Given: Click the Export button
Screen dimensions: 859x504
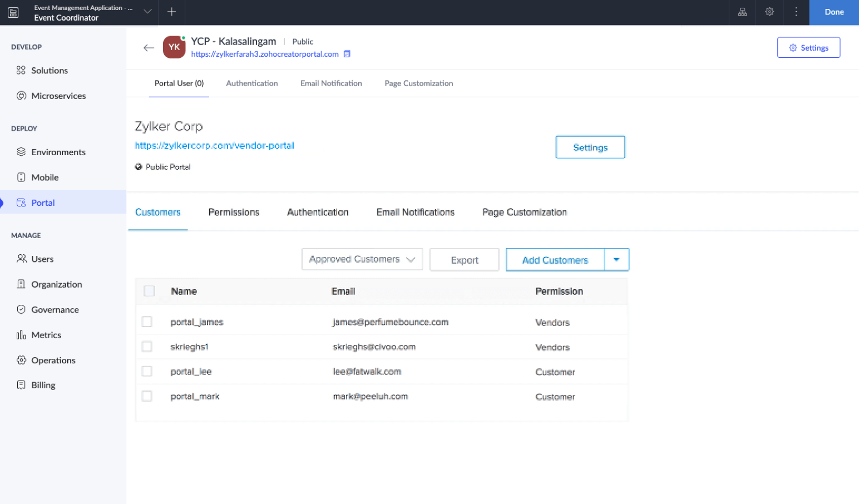Looking at the screenshot, I should tap(464, 260).
